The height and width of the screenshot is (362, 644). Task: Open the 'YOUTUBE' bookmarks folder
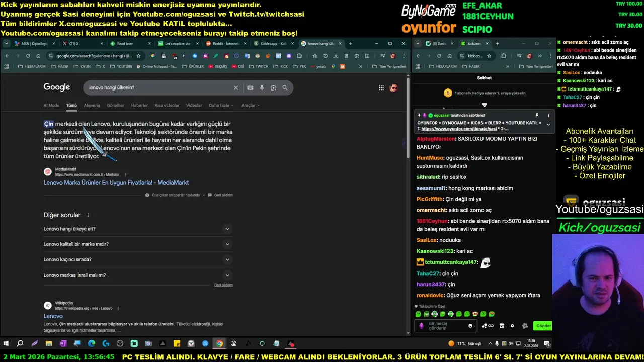coord(121,66)
